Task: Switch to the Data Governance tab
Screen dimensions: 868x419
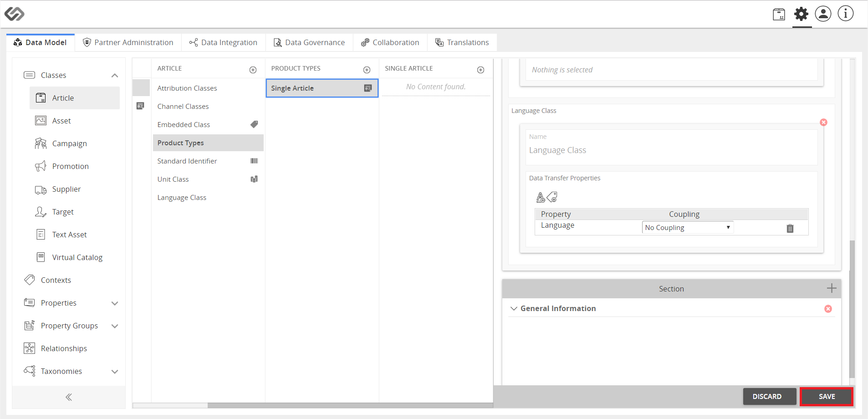Action: [309, 42]
